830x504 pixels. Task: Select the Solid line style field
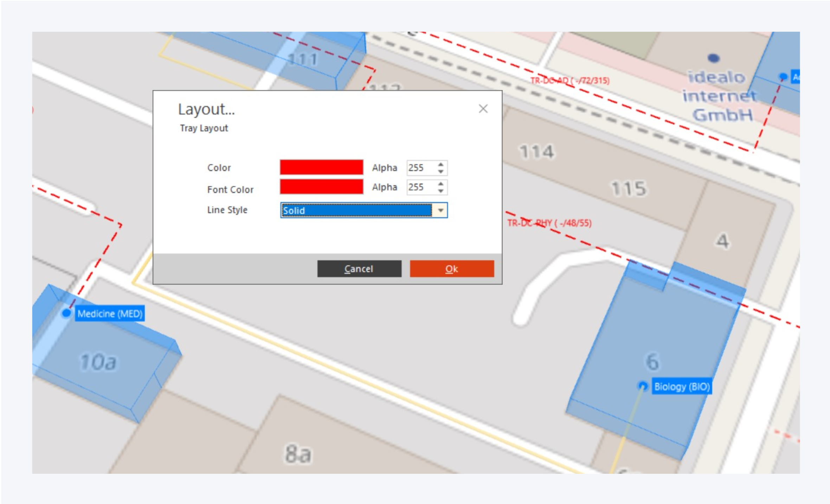point(356,211)
